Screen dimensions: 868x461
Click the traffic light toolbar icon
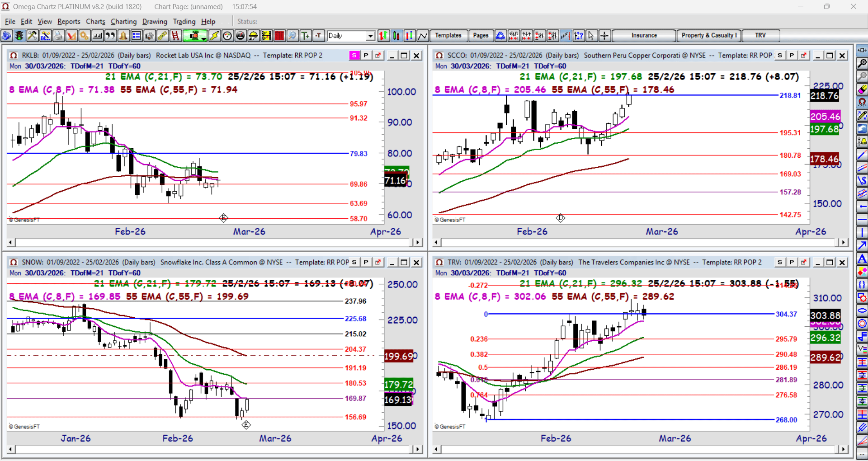19,36
